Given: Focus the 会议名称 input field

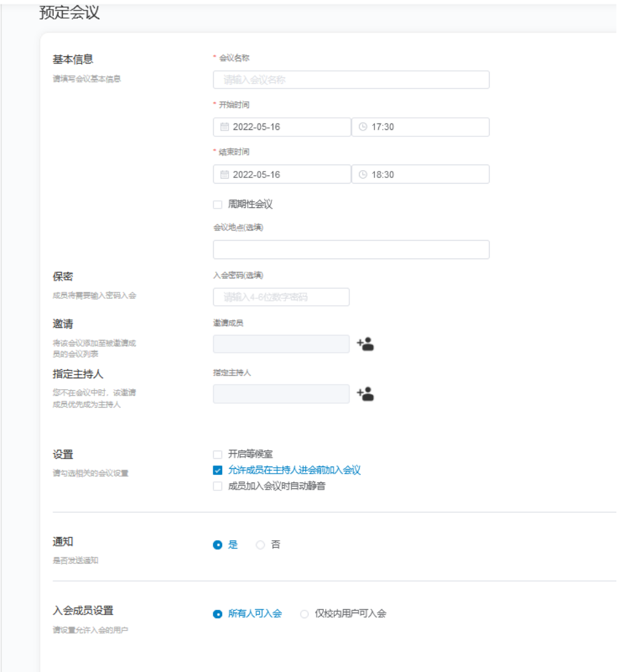Looking at the screenshot, I should (351, 80).
